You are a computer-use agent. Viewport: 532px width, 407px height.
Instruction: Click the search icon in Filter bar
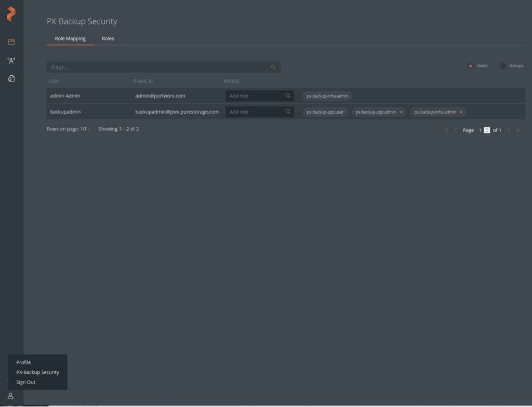(x=273, y=67)
